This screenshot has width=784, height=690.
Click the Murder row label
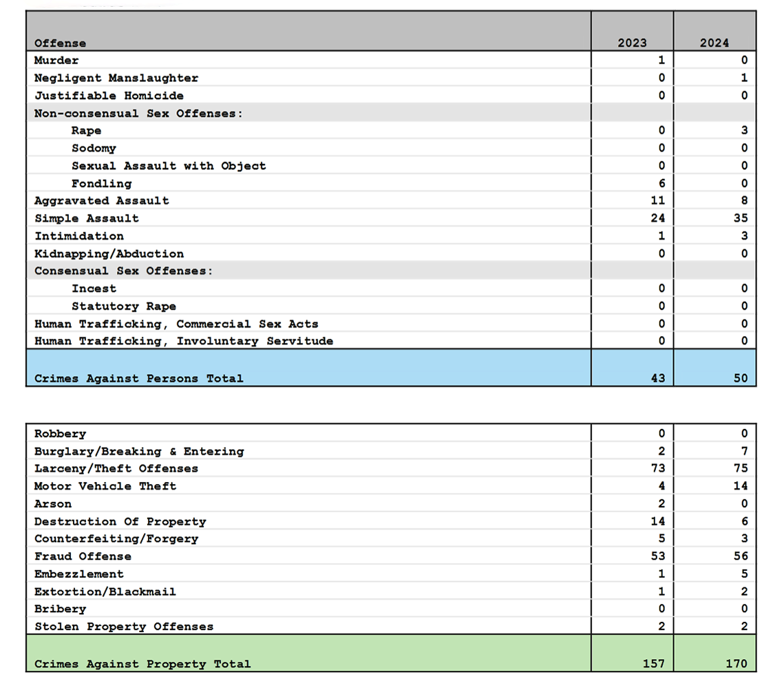[x=56, y=61]
